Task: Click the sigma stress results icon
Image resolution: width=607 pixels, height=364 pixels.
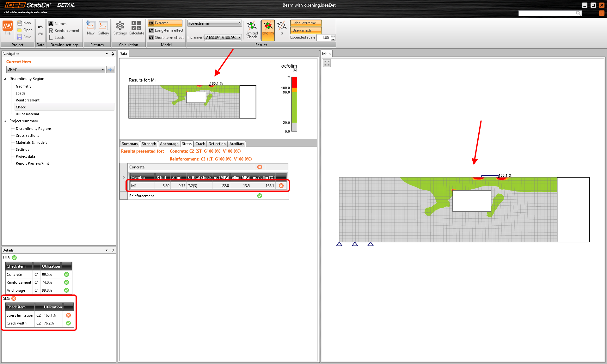Action: (282, 28)
